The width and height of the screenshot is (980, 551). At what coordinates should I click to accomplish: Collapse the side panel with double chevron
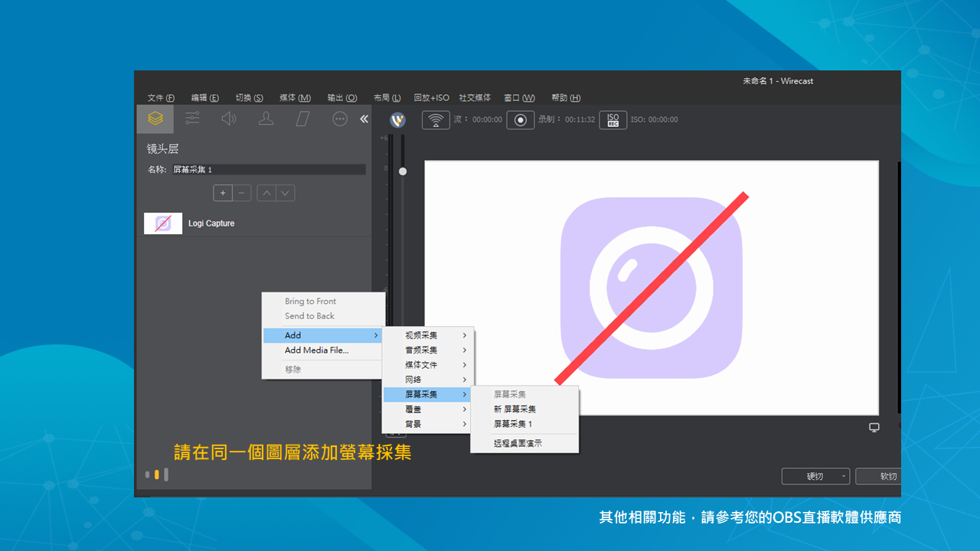[364, 119]
